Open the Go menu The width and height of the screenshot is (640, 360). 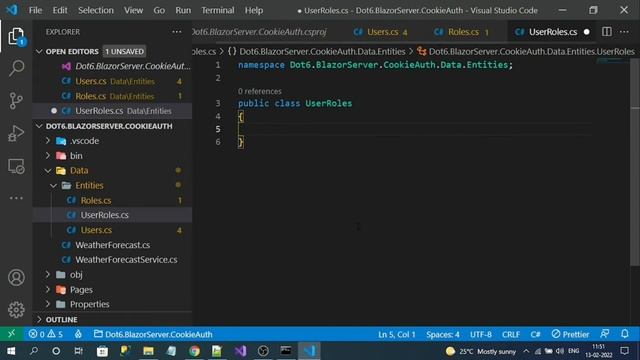click(x=159, y=10)
